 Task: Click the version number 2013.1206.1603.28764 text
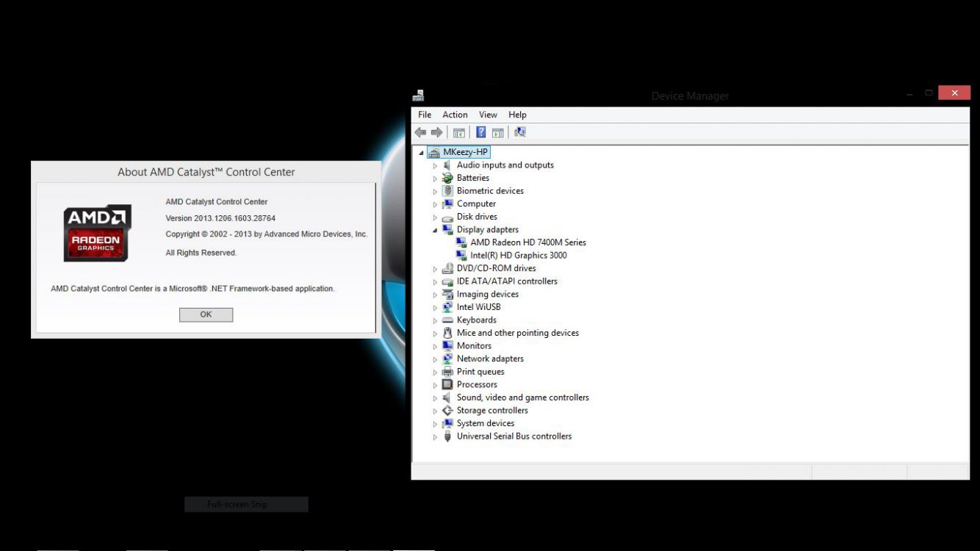coord(234,218)
